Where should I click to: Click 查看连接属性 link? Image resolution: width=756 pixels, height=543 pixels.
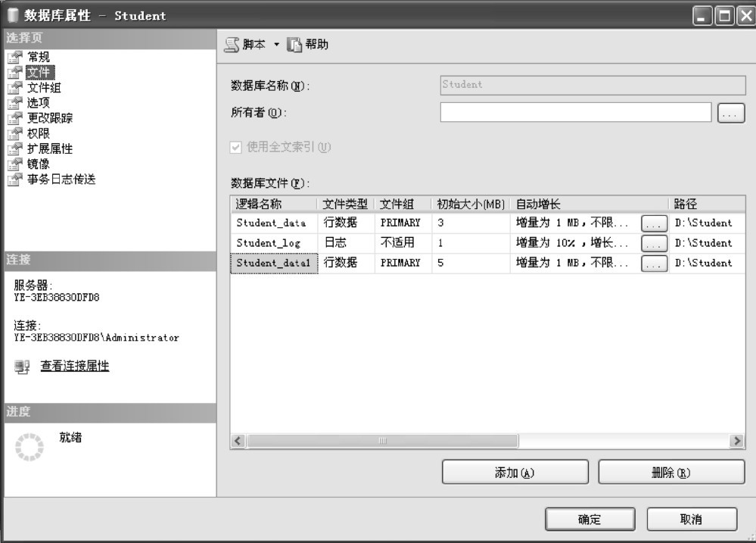(x=75, y=366)
